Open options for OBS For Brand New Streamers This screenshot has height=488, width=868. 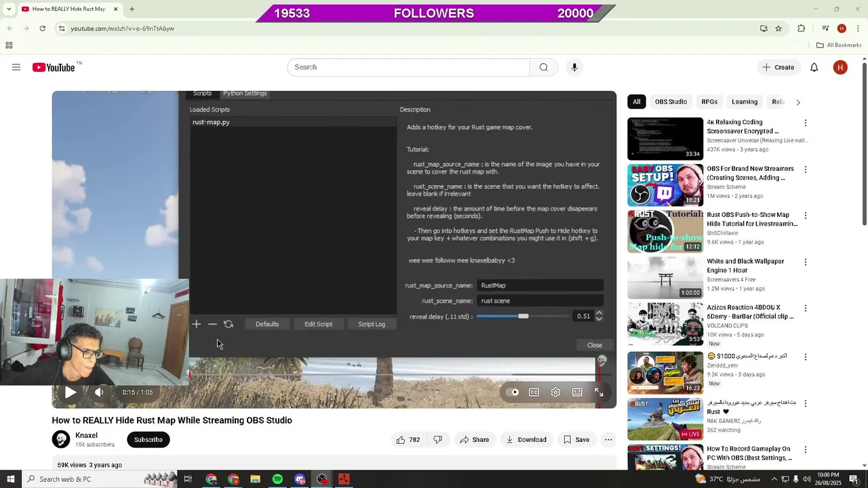click(806, 169)
